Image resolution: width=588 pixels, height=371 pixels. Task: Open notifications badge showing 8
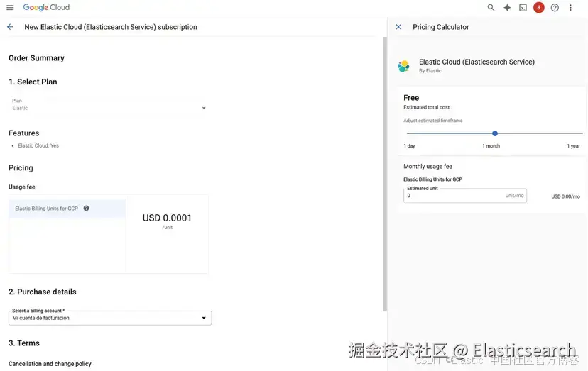point(539,8)
